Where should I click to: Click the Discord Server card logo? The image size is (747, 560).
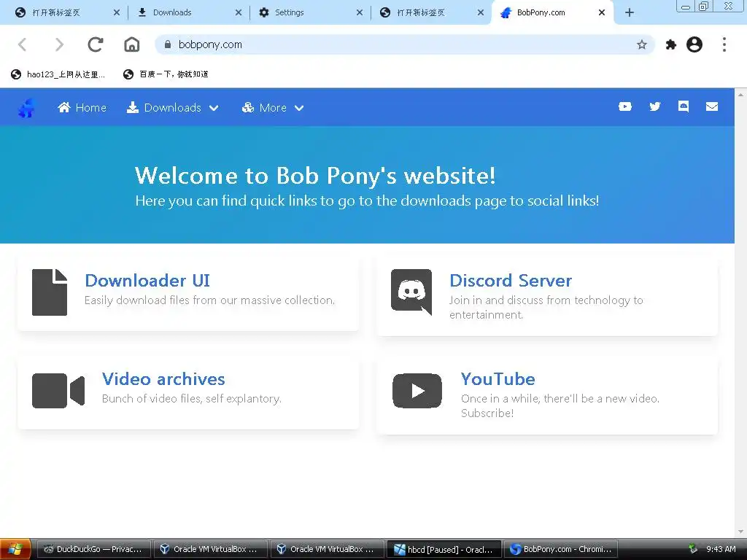(x=411, y=292)
